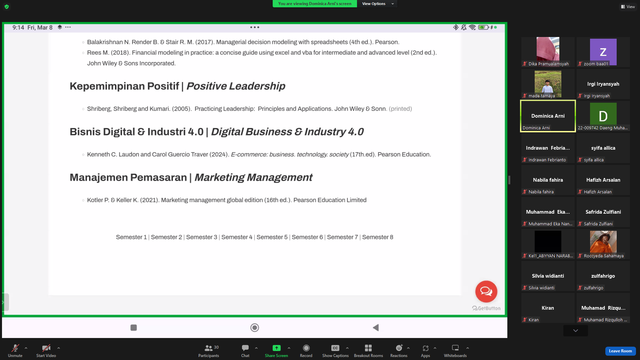Screen dimensions: 640x360
Task: Click the 'You are viewing Dominica Arni's screen' banner
Action: click(x=315, y=4)
